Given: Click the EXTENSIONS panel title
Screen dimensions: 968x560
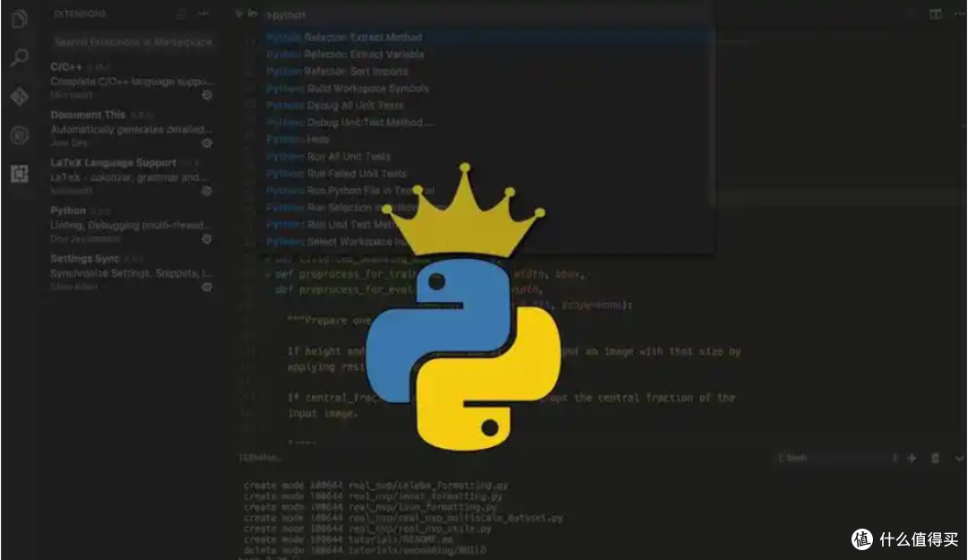Looking at the screenshot, I should pos(80,13).
